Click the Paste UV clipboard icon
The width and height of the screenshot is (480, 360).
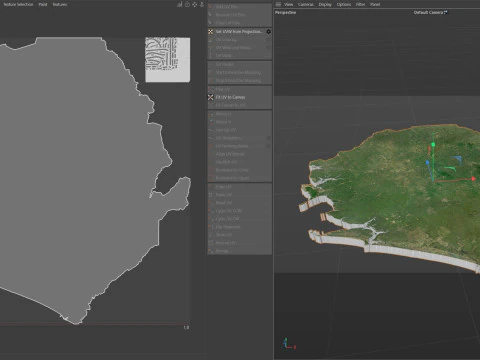tap(210, 195)
